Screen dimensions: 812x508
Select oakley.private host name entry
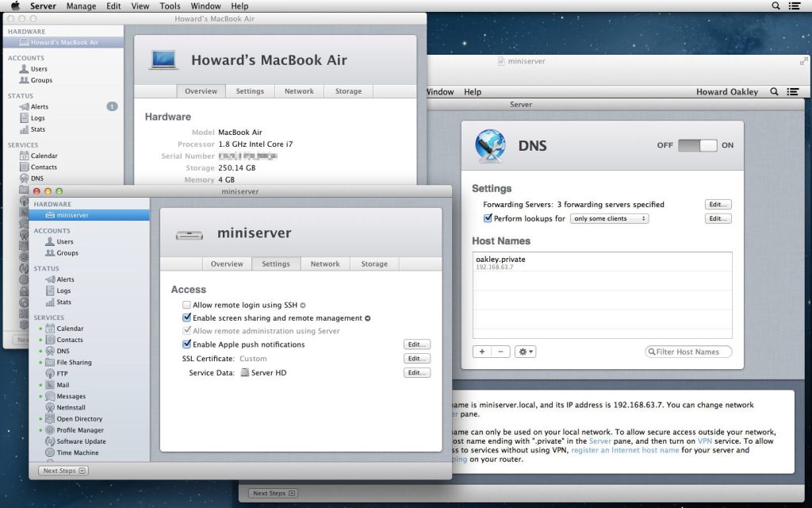point(603,262)
